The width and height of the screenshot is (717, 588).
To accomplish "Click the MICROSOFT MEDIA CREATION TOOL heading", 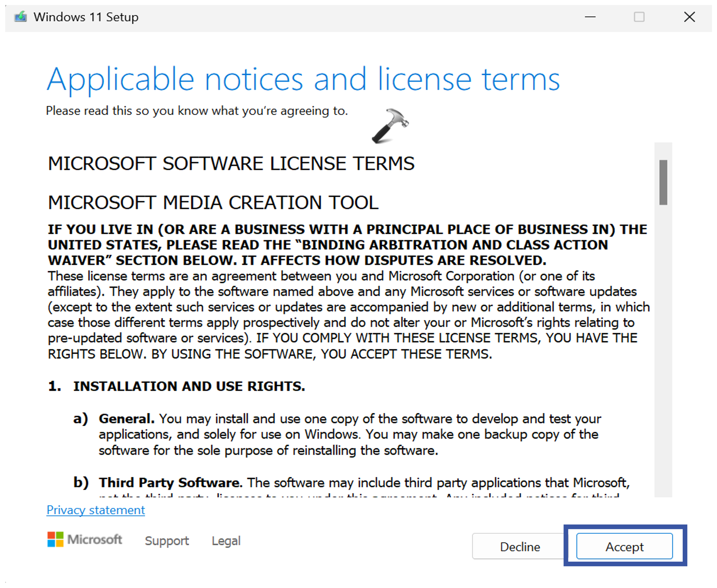I will pyautogui.click(x=213, y=203).
